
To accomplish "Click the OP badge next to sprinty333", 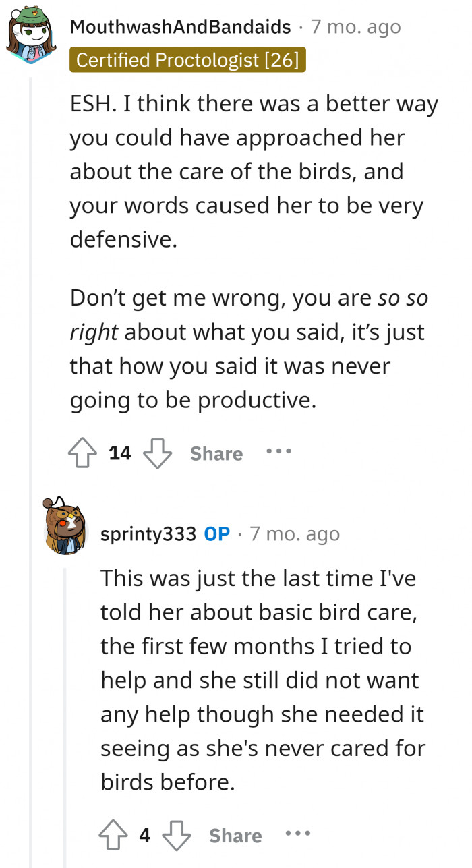I will [x=217, y=534].
